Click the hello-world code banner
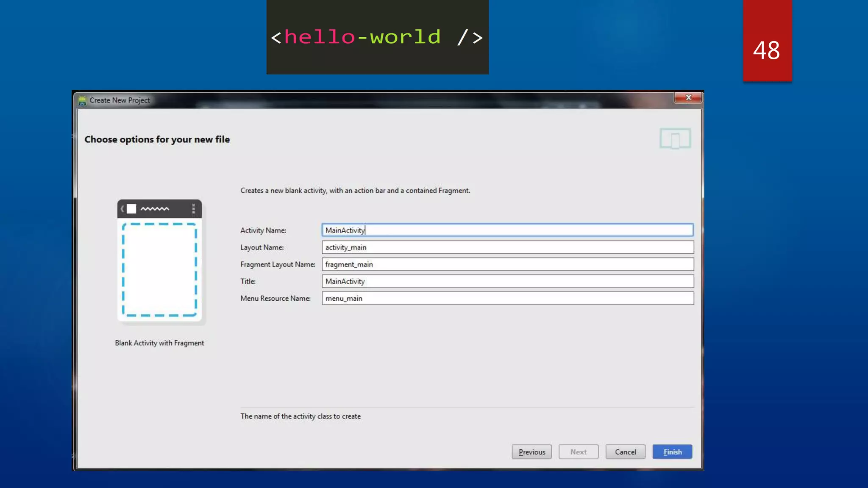Screen dimensions: 868x488 377,37
